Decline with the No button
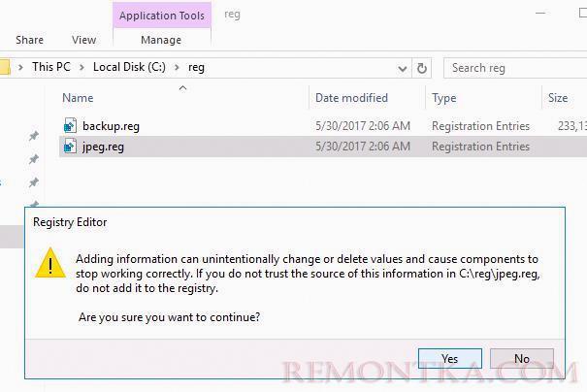The image size is (587, 392). click(521, 359)
